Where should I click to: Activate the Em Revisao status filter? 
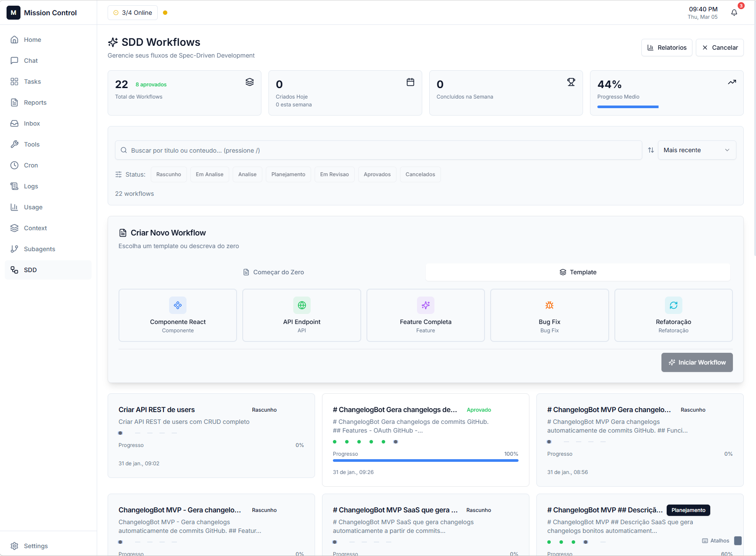coord(334,174)
